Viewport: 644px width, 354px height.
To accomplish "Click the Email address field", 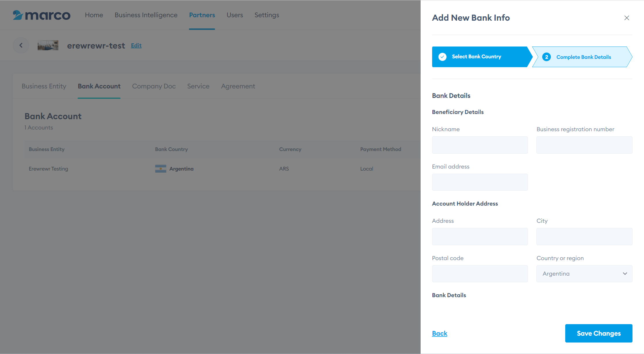I will pos(480,182).
